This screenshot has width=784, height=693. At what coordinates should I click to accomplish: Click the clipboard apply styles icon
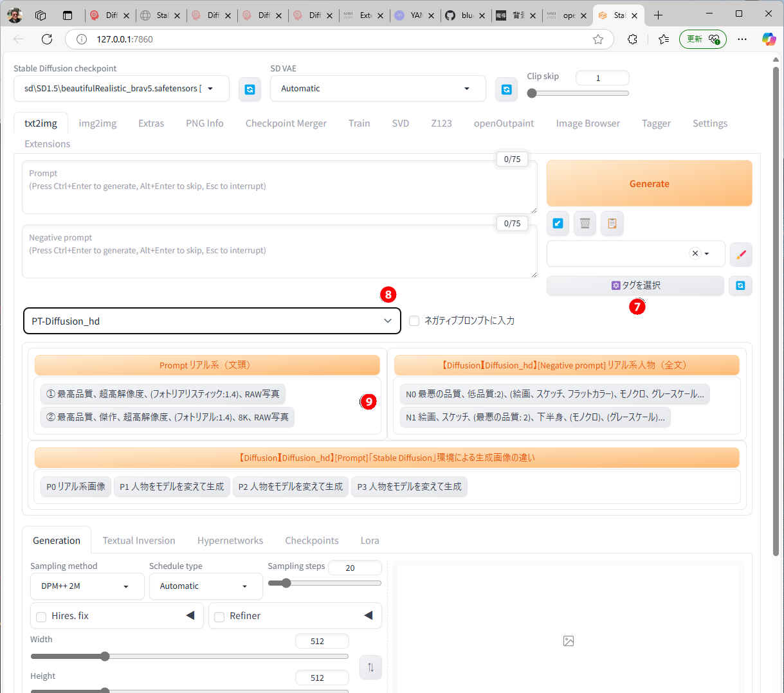click(612, 224)
